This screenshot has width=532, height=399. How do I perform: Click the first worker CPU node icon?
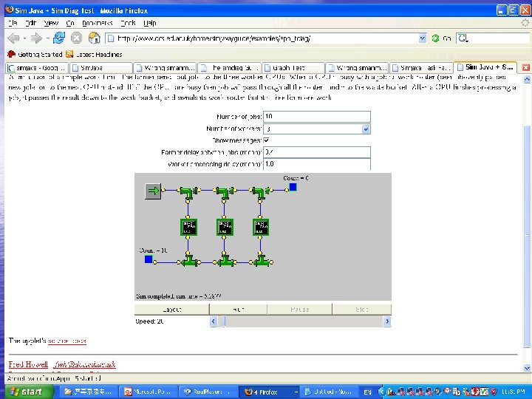click(189, 225)
